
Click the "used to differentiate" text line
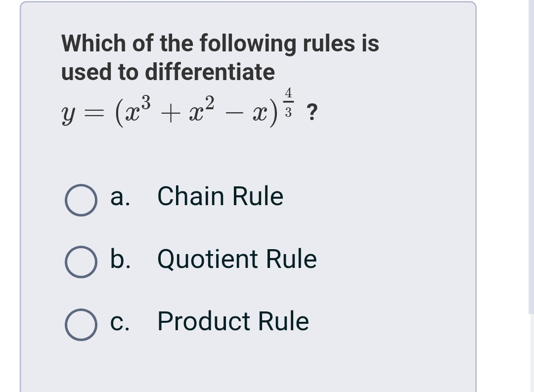(x=168, y=72)
